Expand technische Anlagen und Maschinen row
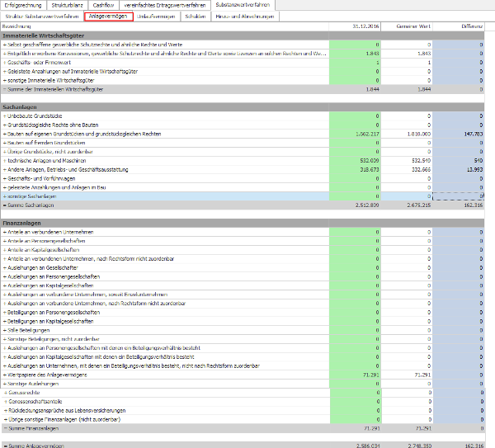Screen dimensions: 495x448 point(5,161)
